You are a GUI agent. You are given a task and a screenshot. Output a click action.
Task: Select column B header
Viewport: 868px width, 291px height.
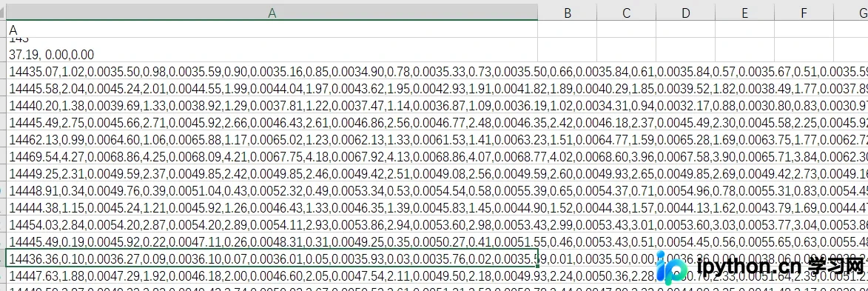(568, 13)
